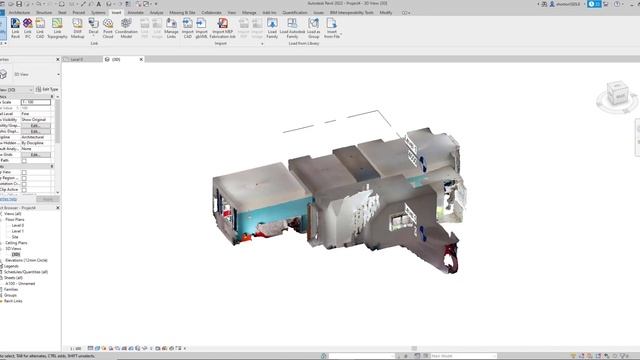Select Revit Links in Project Browser
Image resolution: width=640 pixels, height=360 pixels.
click(13, 301)
